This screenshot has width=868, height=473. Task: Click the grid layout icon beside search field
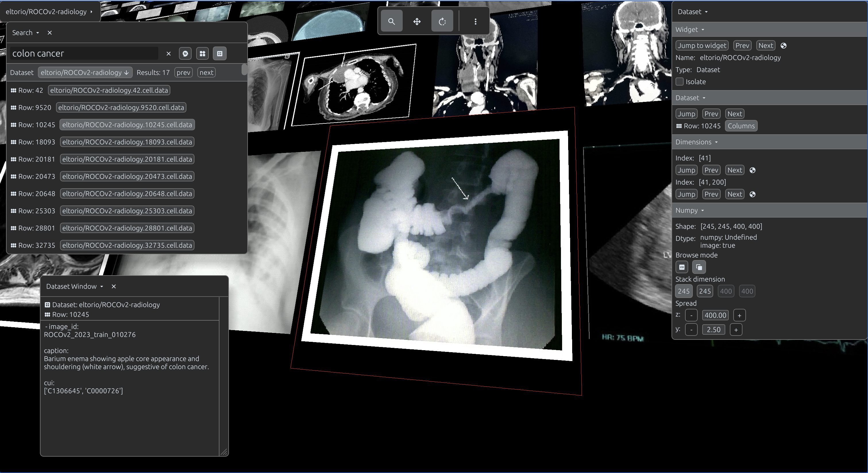[202, 53]
